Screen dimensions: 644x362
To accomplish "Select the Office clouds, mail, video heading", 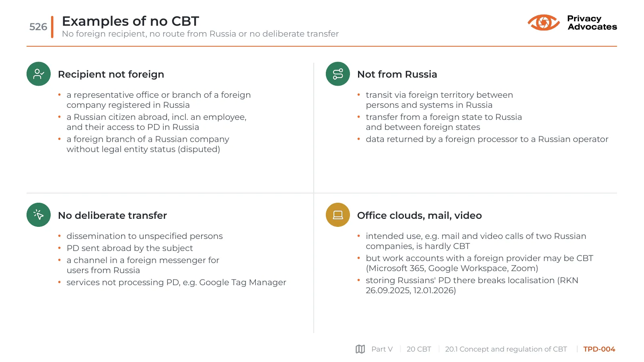I will tap(420, 216).
